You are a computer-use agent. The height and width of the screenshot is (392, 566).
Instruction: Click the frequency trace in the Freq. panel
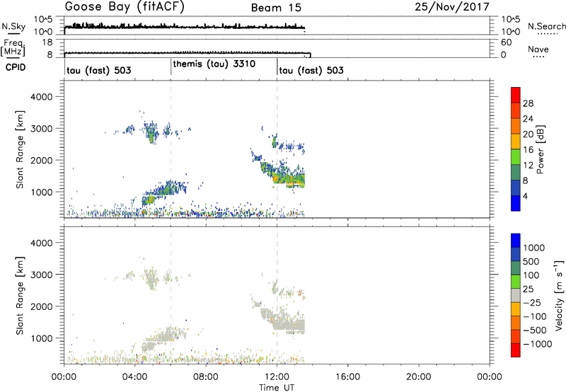coord(187,53)
